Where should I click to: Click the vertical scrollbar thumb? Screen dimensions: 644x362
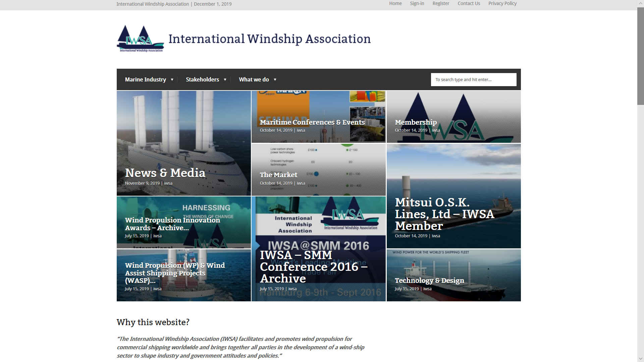(640, 56)
